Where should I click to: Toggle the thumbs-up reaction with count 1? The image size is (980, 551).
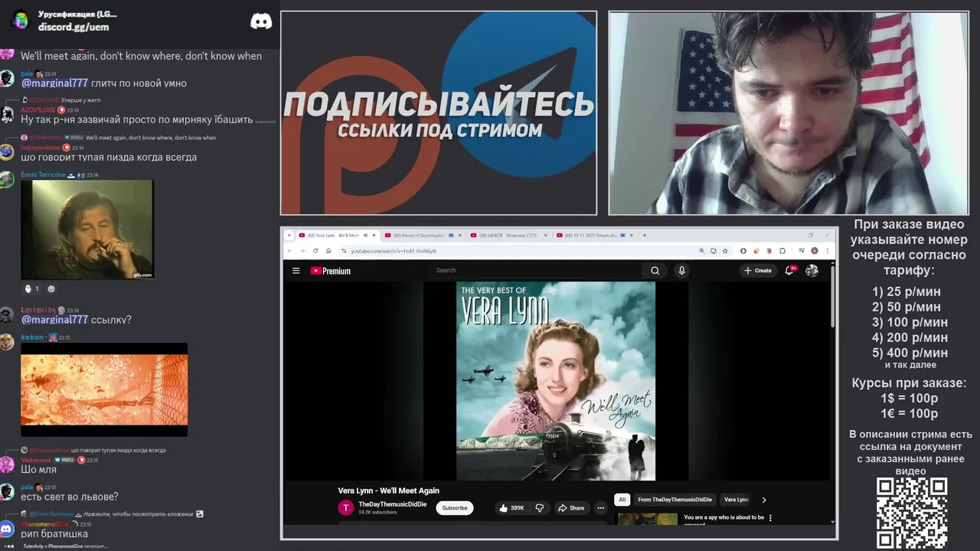[31, 289]
